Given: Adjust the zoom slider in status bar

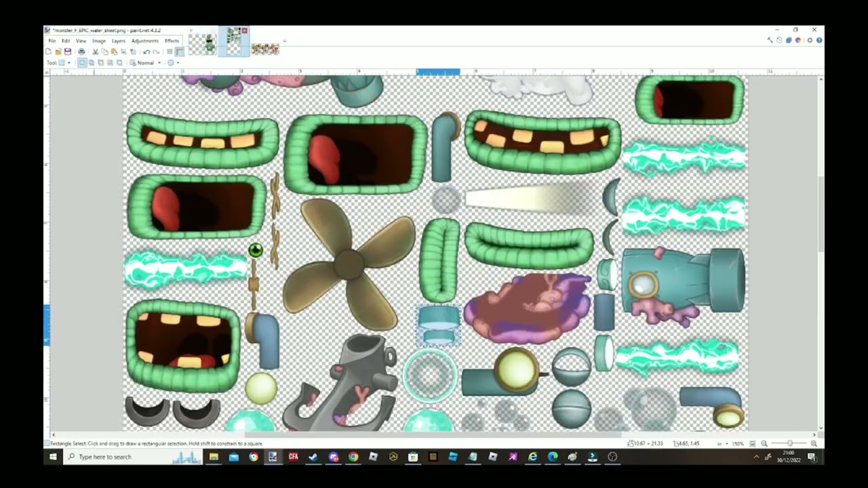Looking at the screenshot, I should (x=789, y=443).
